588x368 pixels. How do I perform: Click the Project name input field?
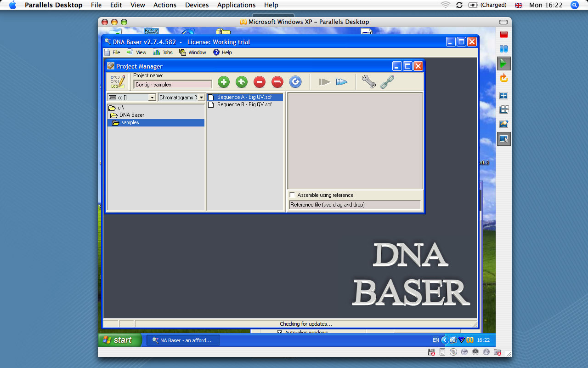173,85
